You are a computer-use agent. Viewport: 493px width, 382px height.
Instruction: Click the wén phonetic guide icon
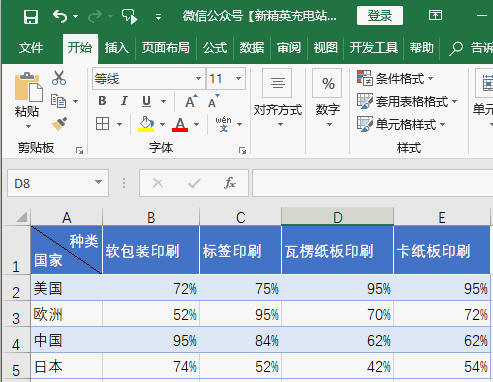point(223,124)
